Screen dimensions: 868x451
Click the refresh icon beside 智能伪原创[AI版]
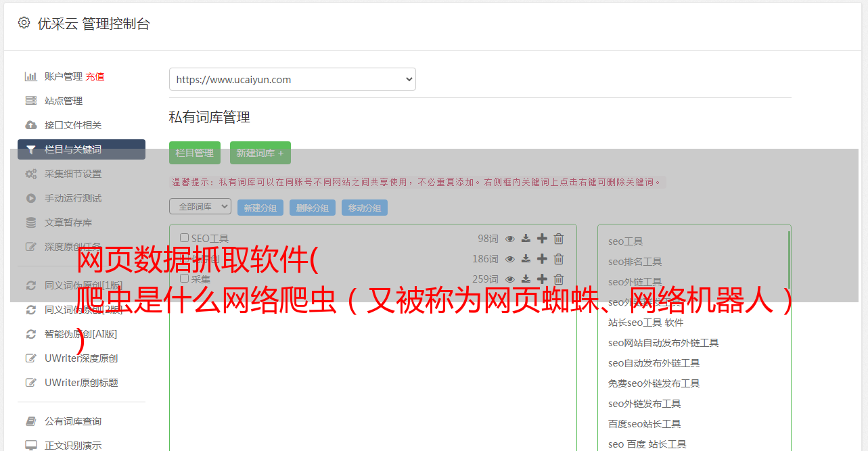[30, 334]
